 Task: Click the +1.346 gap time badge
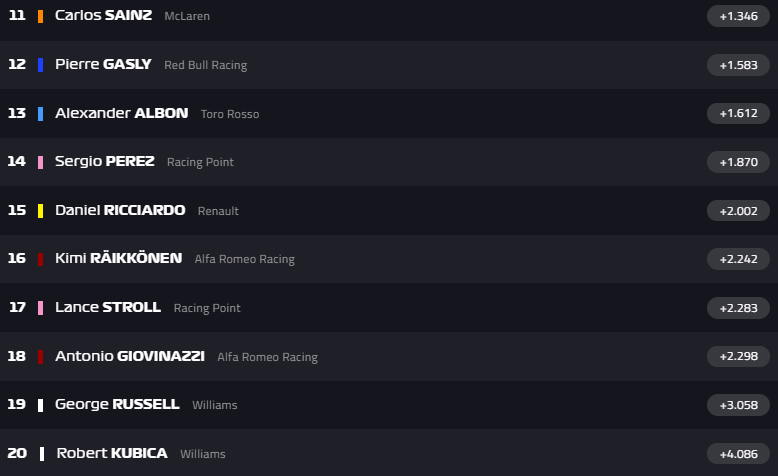(x=738, y=16)
